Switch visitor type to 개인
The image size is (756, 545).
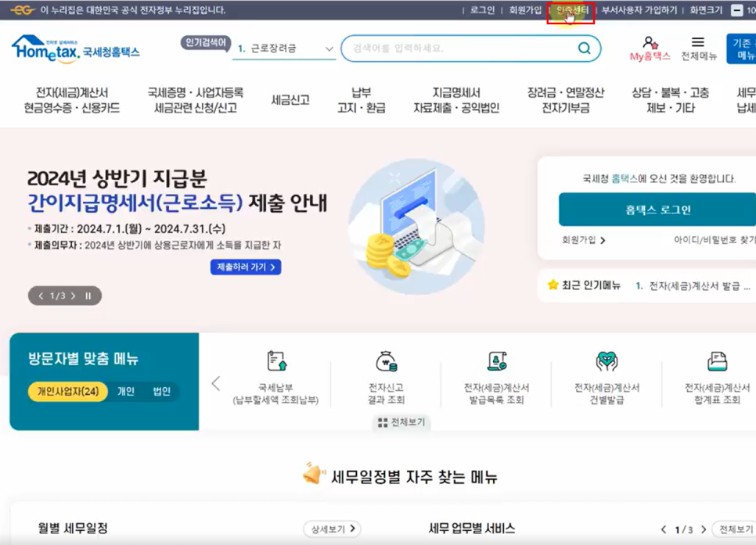(126, 392)
